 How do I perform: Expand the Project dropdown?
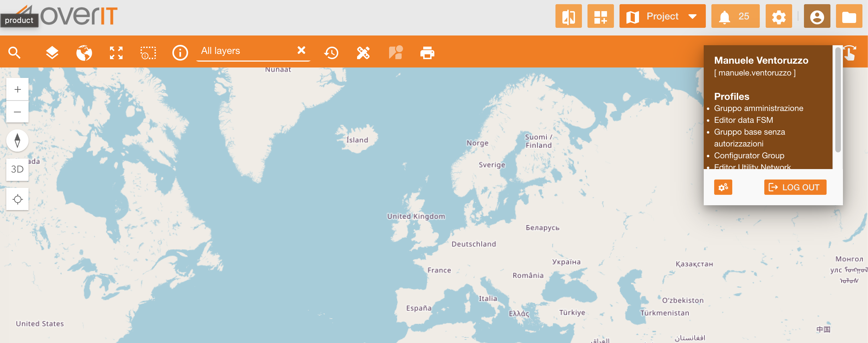663,16
